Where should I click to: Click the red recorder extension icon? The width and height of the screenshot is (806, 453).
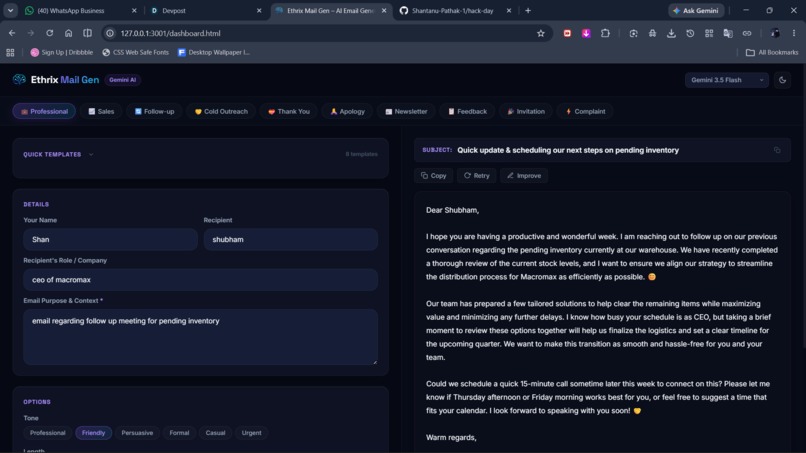[567, 33]
